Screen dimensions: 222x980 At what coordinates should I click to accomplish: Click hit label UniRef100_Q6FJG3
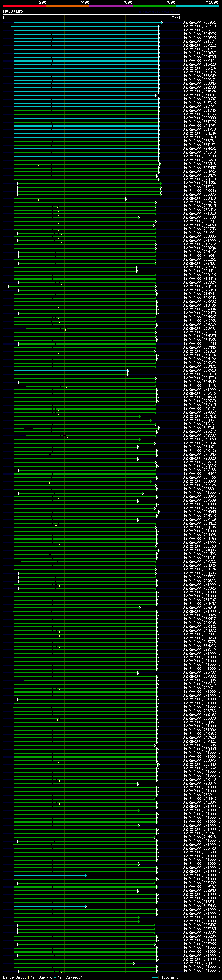point(199,218)
